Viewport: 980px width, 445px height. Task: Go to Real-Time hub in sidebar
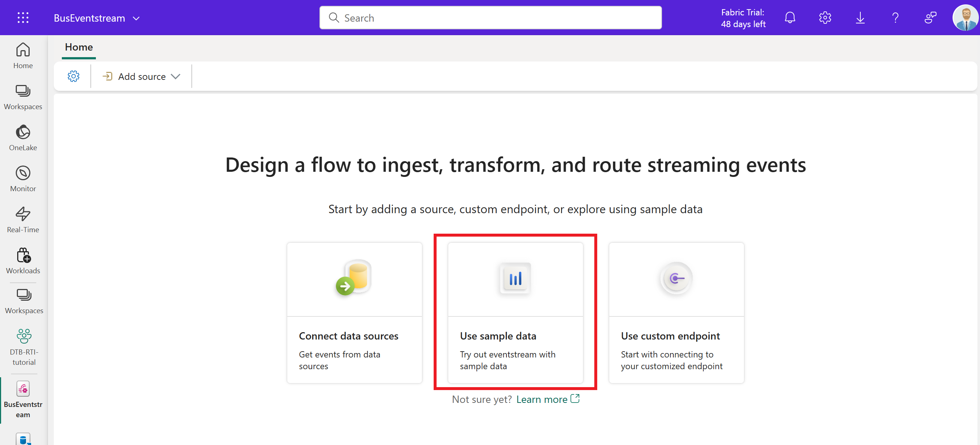coord(23,220)
